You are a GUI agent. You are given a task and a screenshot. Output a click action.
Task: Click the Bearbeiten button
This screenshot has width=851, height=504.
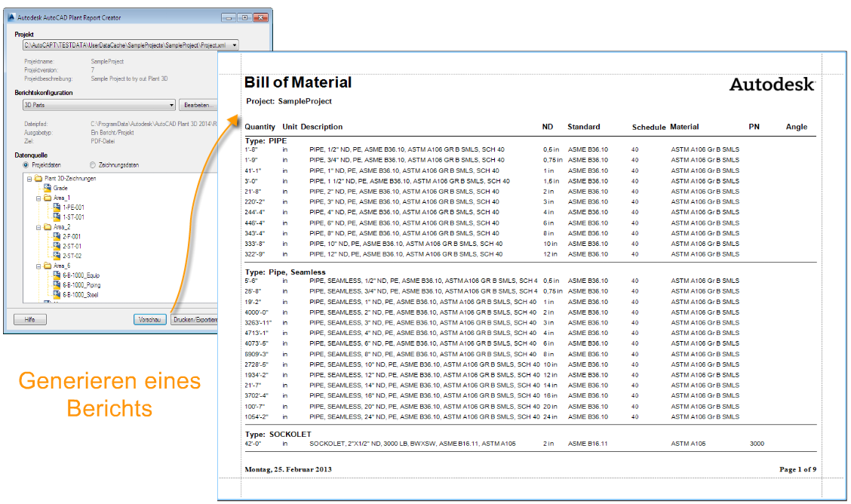pos(198,105)
